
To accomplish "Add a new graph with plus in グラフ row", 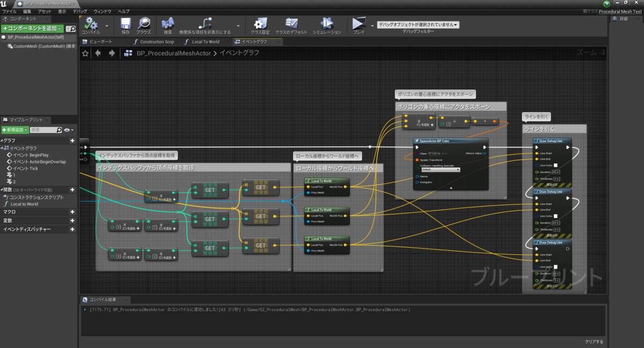I will click(72, 140).
